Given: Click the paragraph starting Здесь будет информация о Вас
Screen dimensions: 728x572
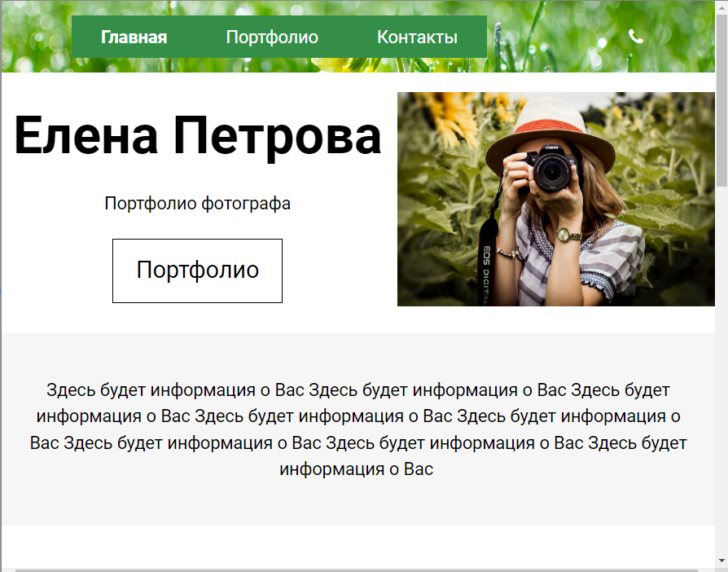Looking at the screenshot, I should 358,429.
